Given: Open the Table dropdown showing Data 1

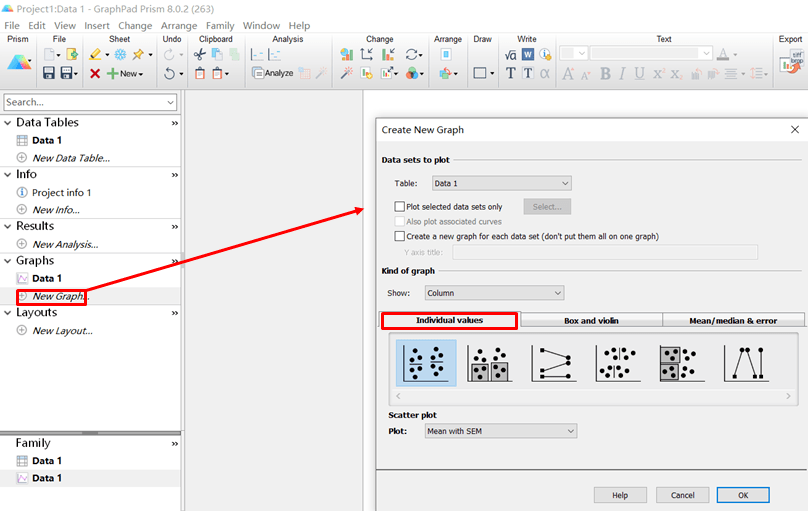Looking at the screenshot, I should tap(500, 183).
